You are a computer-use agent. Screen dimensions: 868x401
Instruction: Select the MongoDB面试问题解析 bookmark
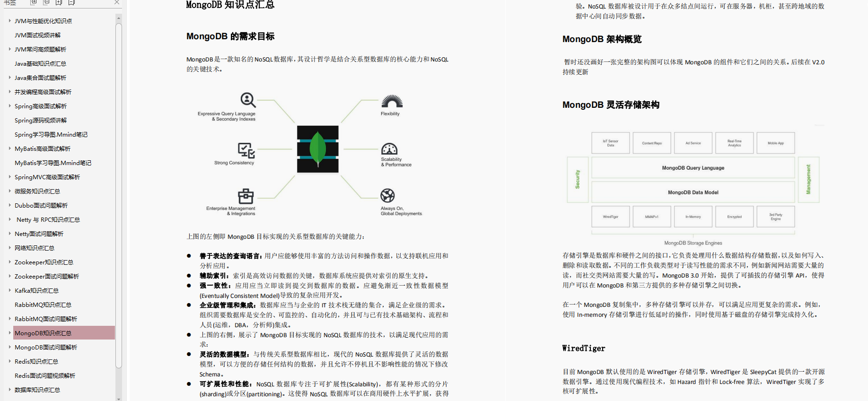46,347
